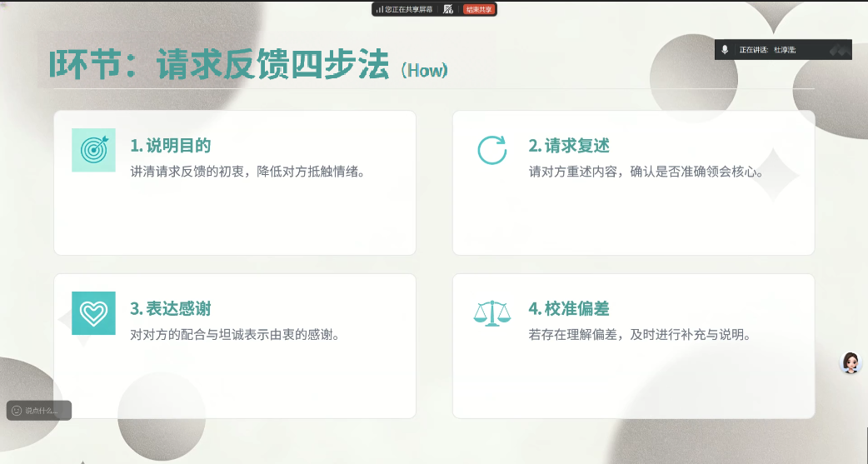Click the emoji smiley icon in chat box

[16, 411]
